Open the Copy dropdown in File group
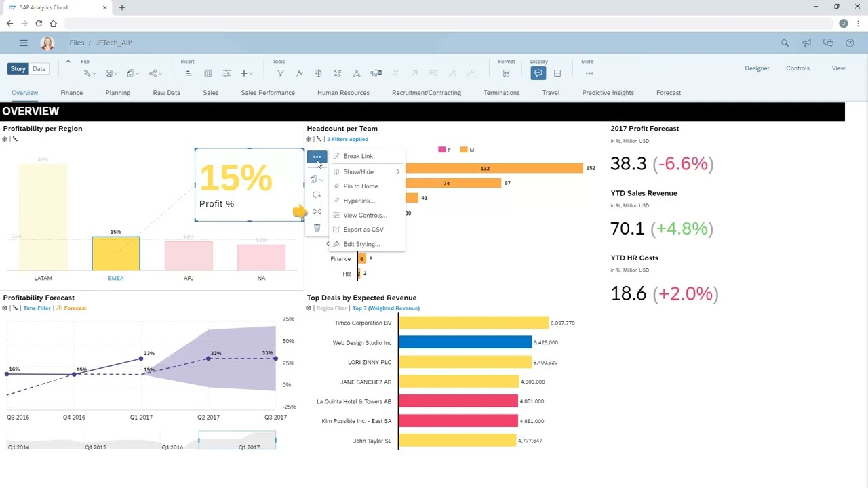The width and height of the screenshot is (868, 488). coord(133,73)
